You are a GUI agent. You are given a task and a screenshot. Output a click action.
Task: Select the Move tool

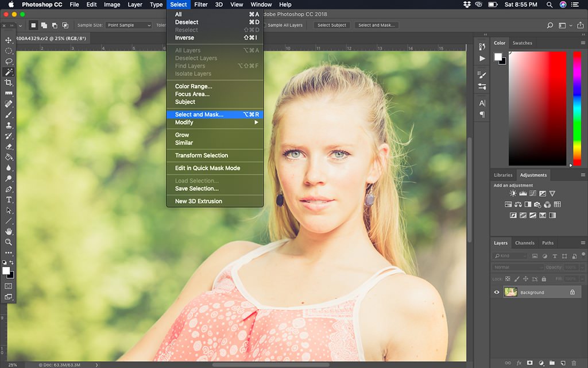pos(9,40)
